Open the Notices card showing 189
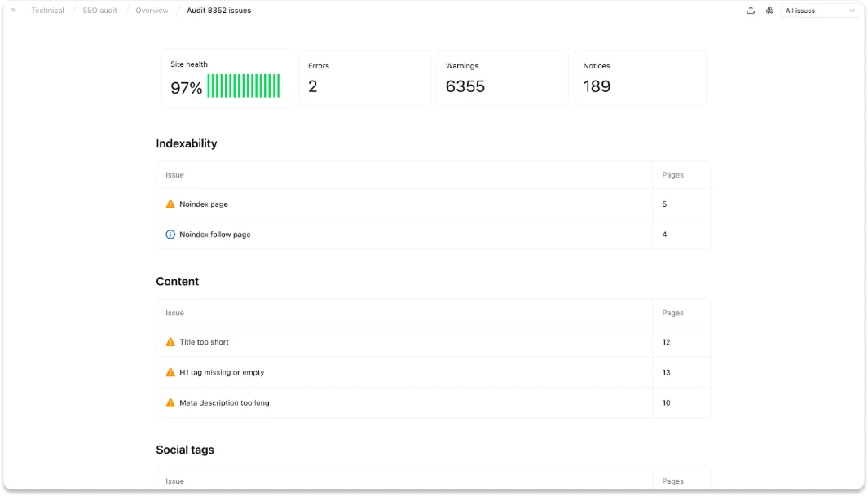Screen dimensions: 868x496 (x=640, y=77)
